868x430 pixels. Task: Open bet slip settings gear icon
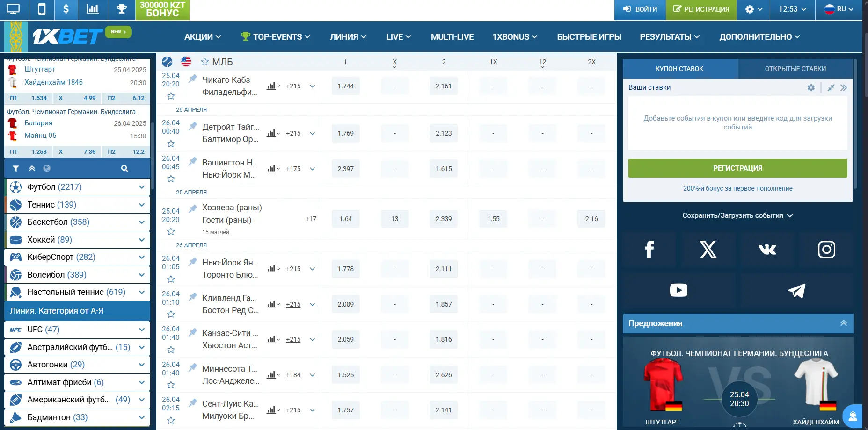pos(811,88)
